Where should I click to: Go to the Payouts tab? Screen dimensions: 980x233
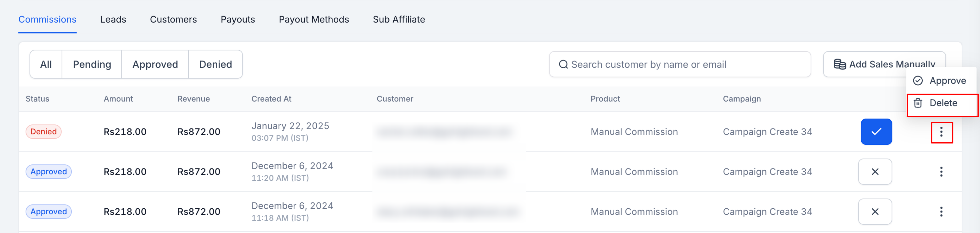click(238, 19)
